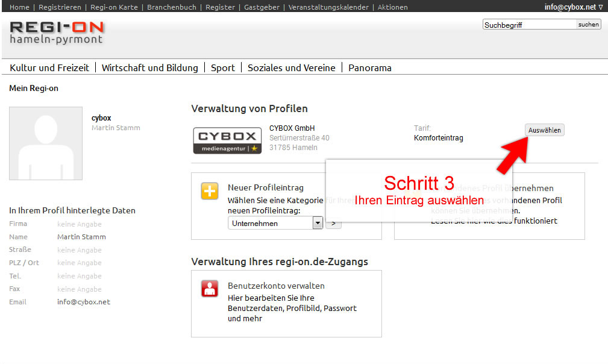Select the Soziales und Vereine category

tap(291, 68)
